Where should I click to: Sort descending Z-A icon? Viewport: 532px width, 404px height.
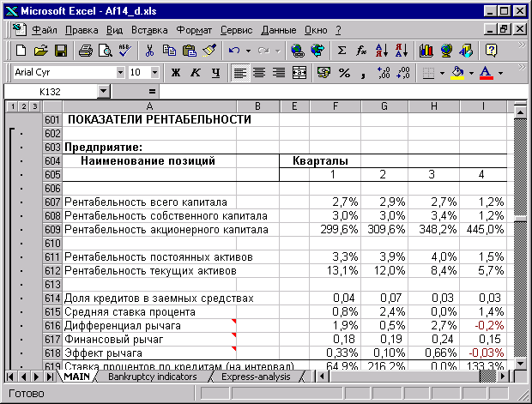coord(402,51)
